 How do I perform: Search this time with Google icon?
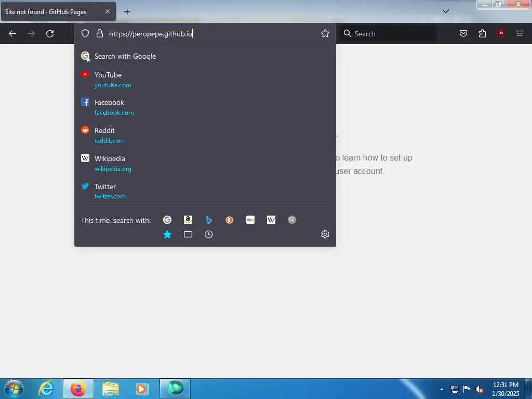click(x=167, y=220)
